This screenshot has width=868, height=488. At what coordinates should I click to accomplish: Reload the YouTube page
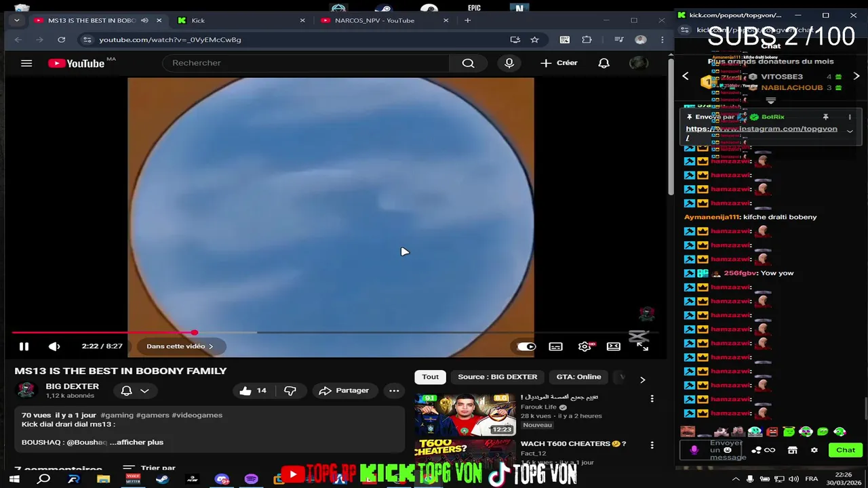click(x=61, y=40)
